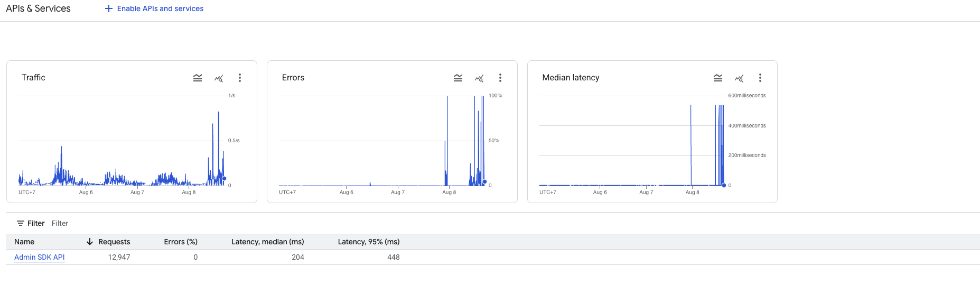
Task: Click the Traffic chart latest data point
Action: 224,178
